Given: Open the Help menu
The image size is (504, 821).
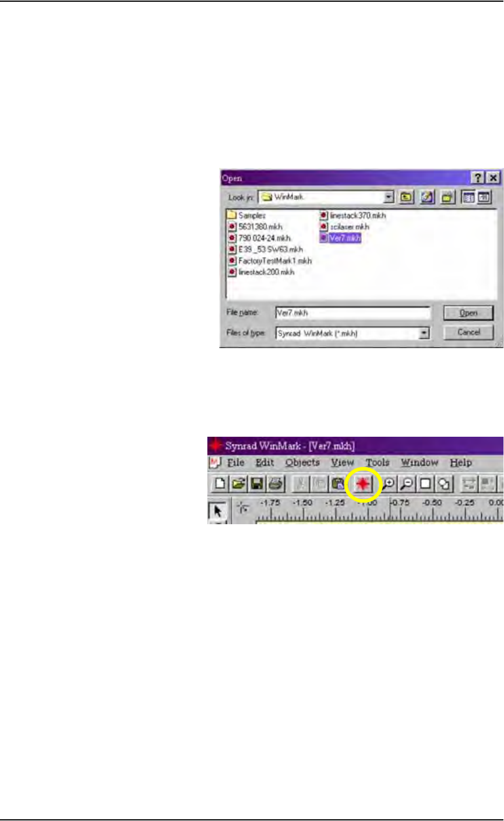Looking at the screenshot, I should [461, 463].
